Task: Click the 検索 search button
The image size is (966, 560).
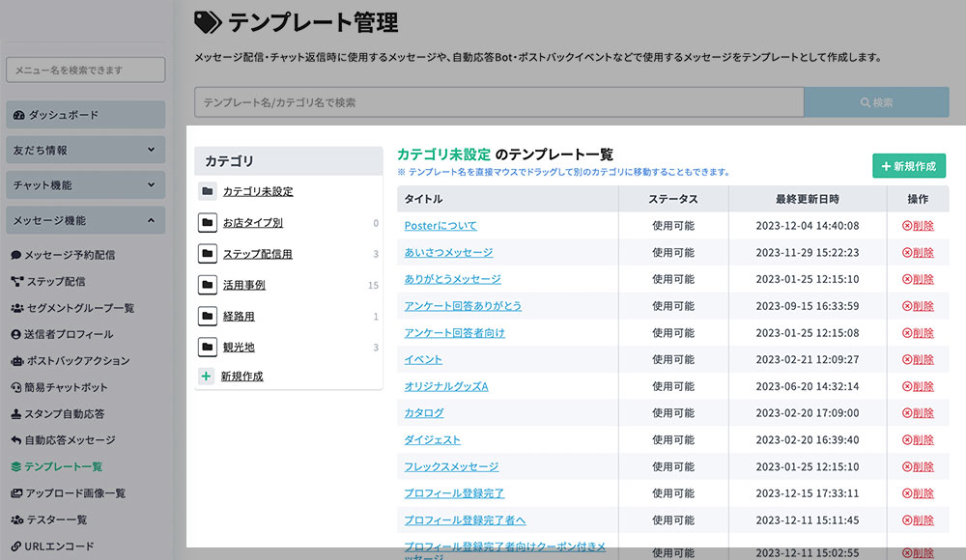Action: pos(876,102)
